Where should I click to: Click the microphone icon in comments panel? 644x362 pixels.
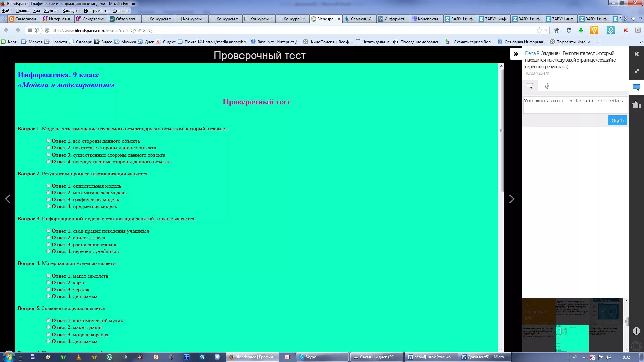[546, 86]
